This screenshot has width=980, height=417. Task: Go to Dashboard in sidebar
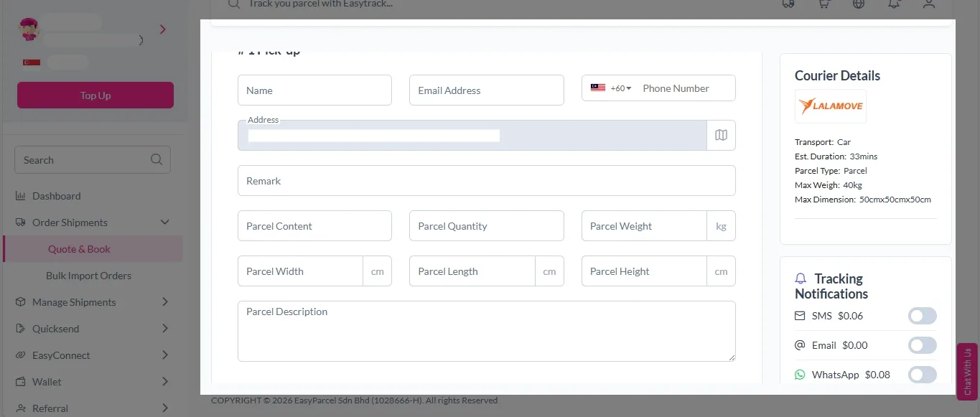[x=56, y=196]
